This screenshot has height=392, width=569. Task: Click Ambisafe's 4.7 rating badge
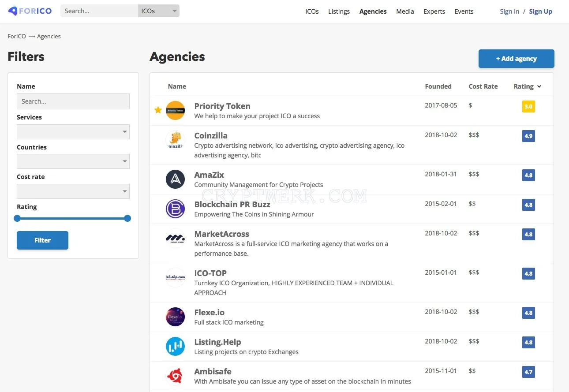point(528,372)
